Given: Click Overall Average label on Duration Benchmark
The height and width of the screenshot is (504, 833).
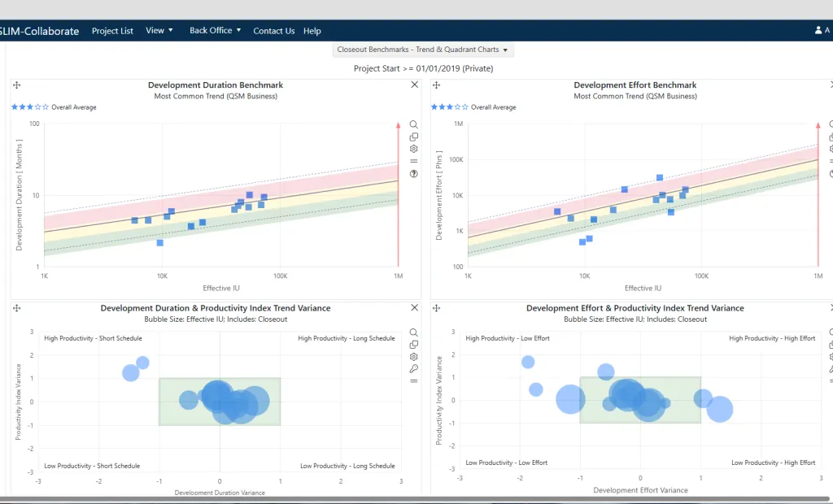Looking at the screenshot, I should [74, 107].
